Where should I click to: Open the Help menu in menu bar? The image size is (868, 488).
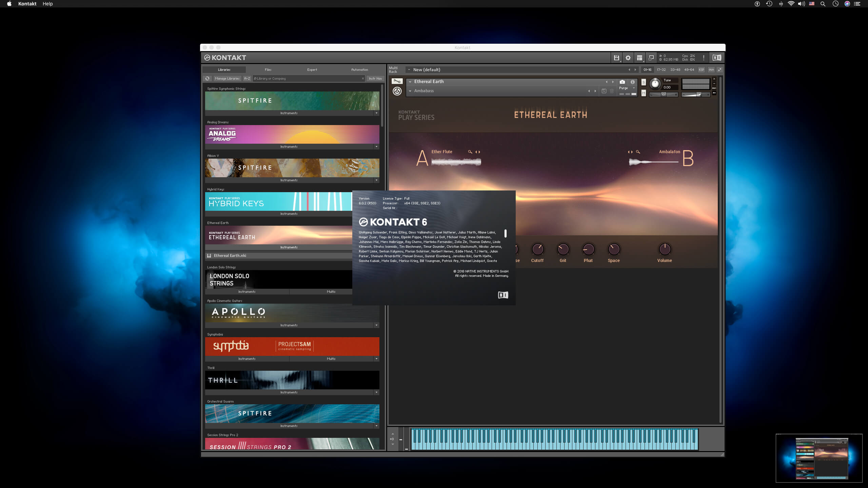pyautogui.click(x=47, y=4)
